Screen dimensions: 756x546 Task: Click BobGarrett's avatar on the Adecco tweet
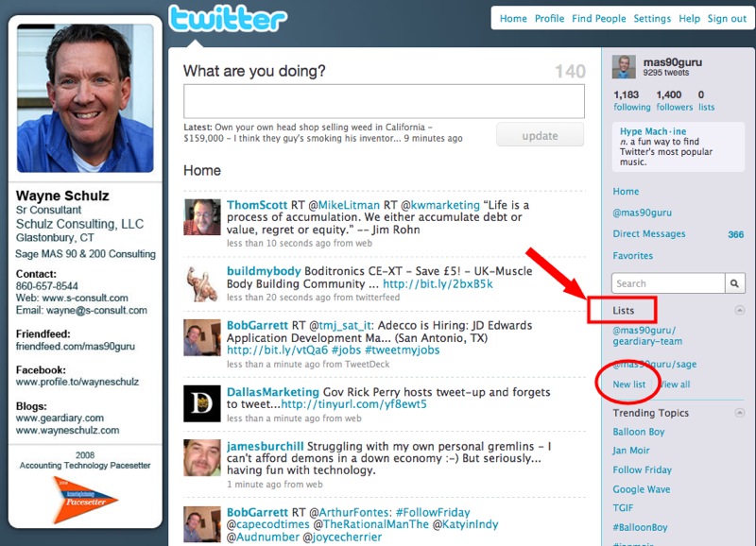tap(202, 337)
